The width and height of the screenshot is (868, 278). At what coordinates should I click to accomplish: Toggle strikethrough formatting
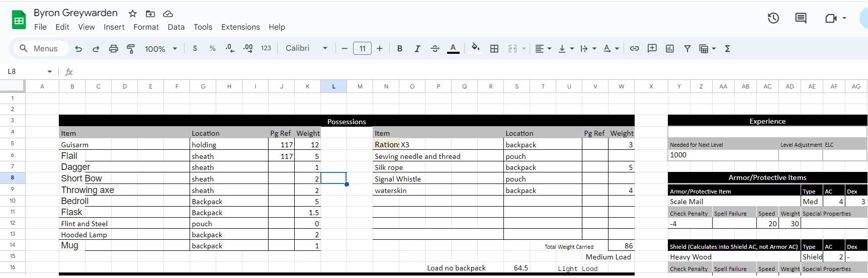[435, 48]
